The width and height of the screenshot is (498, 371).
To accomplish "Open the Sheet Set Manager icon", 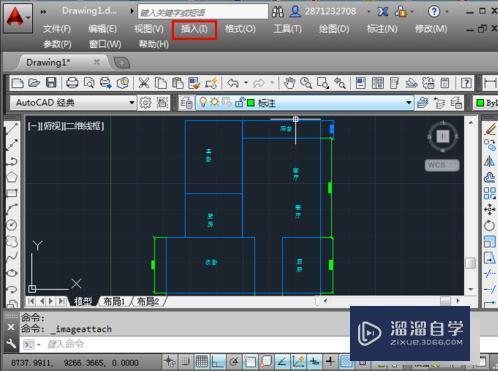I will (411, 83).
